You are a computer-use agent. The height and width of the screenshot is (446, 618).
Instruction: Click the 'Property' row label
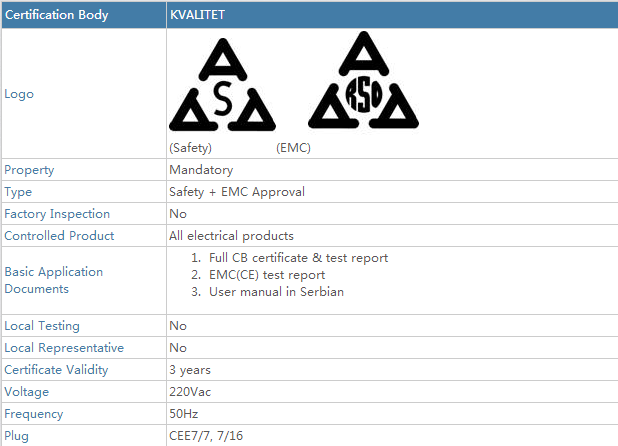pyautogui.click(x=29, y=170)
